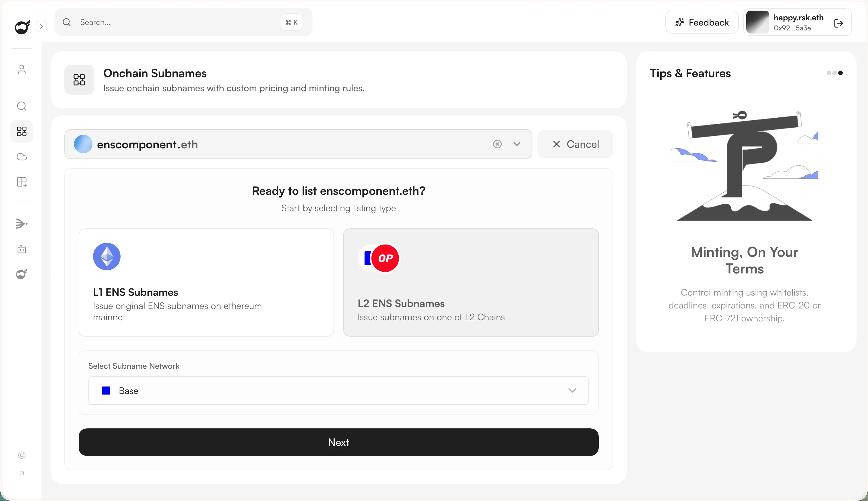Click the "Ready to list enscomponent.eth?" heading
The image size is (868, 501).
tap(339, 191)
